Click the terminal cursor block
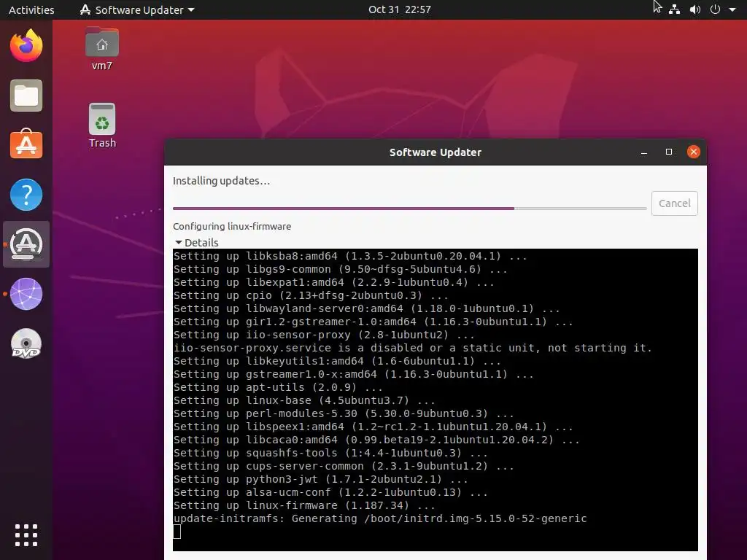 click(177, 532)
